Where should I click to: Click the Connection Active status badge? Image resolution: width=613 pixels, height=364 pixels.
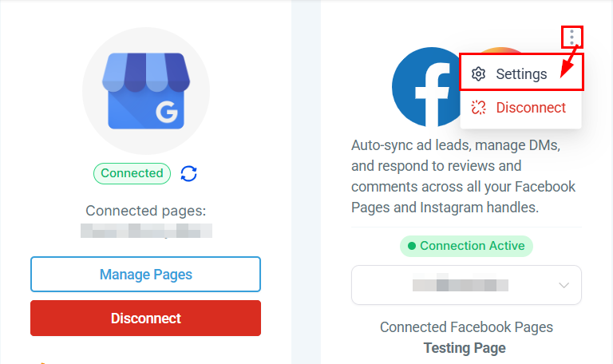(x=466, y=246)
